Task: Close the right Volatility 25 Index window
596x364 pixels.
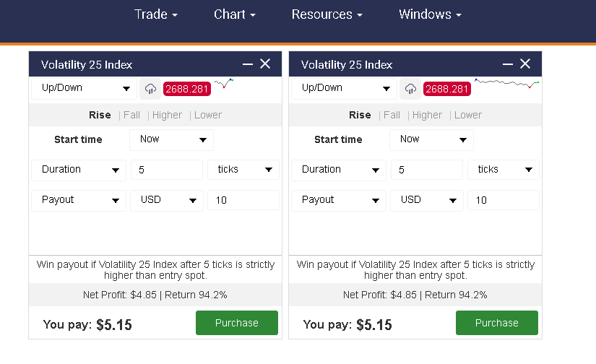Action: (x=525, y=64)
